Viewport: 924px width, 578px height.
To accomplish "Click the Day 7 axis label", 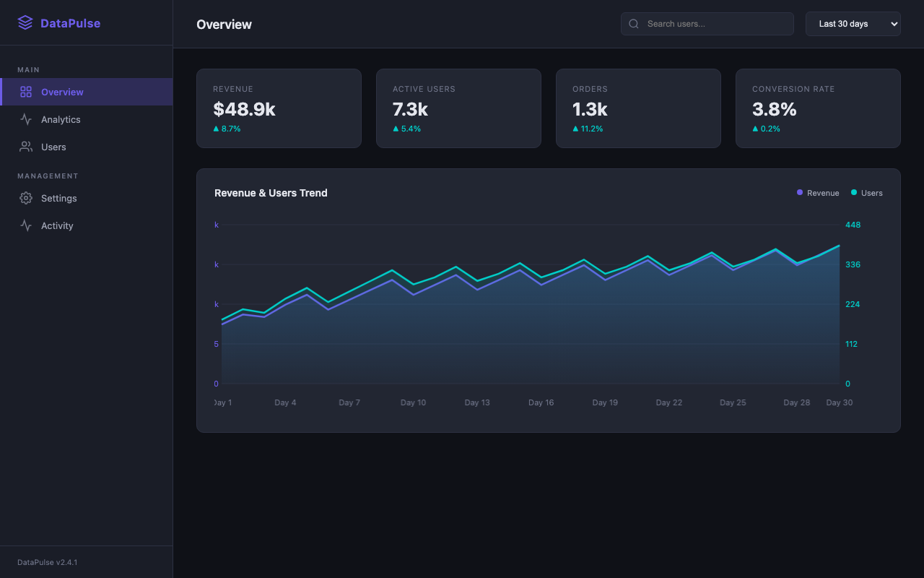I will [349, 402].
